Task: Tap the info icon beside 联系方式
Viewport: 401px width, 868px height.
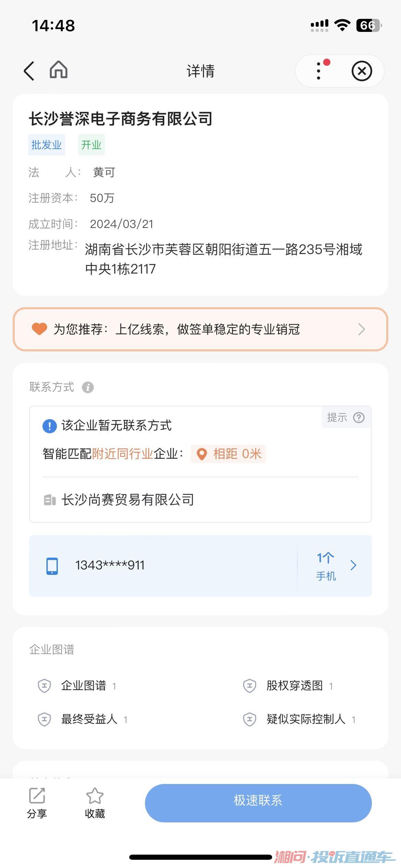Action: point(88,387)
